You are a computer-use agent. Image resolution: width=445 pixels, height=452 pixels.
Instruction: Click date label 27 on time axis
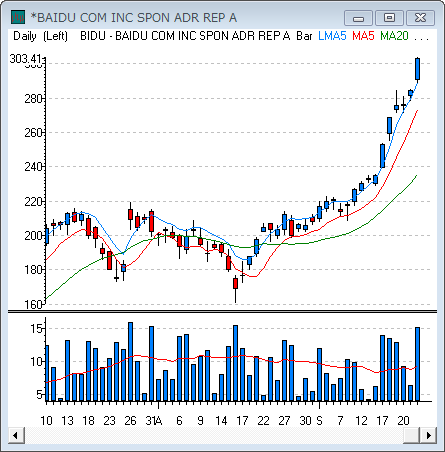[284, 421]
